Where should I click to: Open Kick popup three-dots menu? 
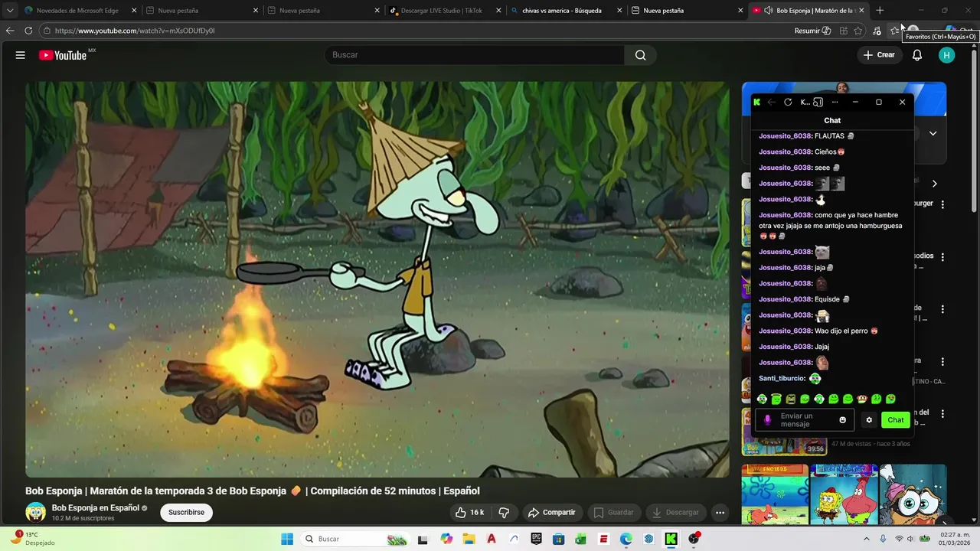pos(835,102)
